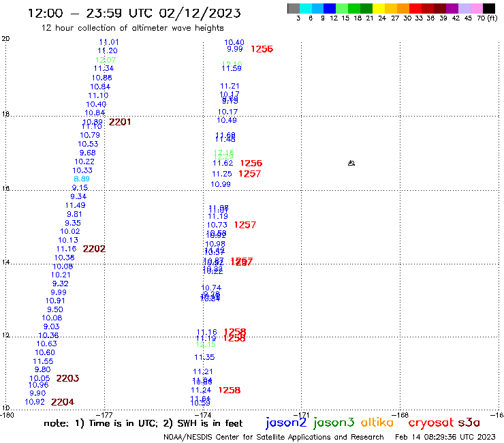
Task: Select the wave height value 10.79
Action: coord(90,135)
